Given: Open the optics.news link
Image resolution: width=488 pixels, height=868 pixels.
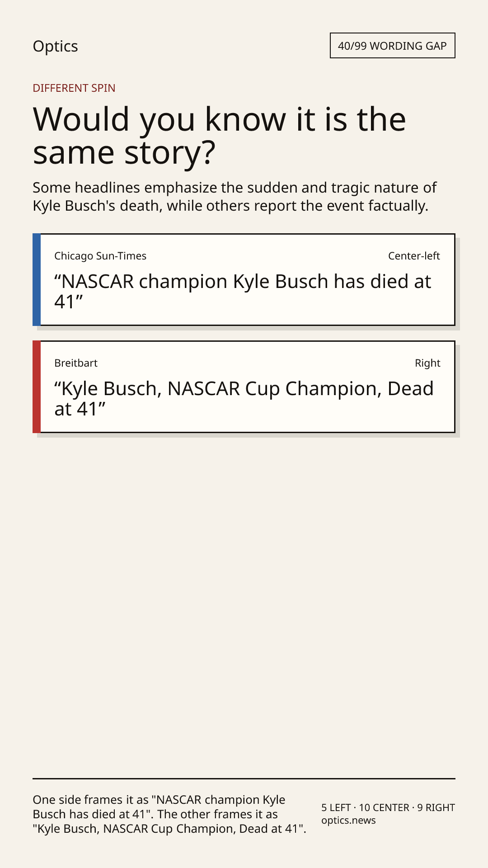Looking at the screenshot, I should point(348,821).
